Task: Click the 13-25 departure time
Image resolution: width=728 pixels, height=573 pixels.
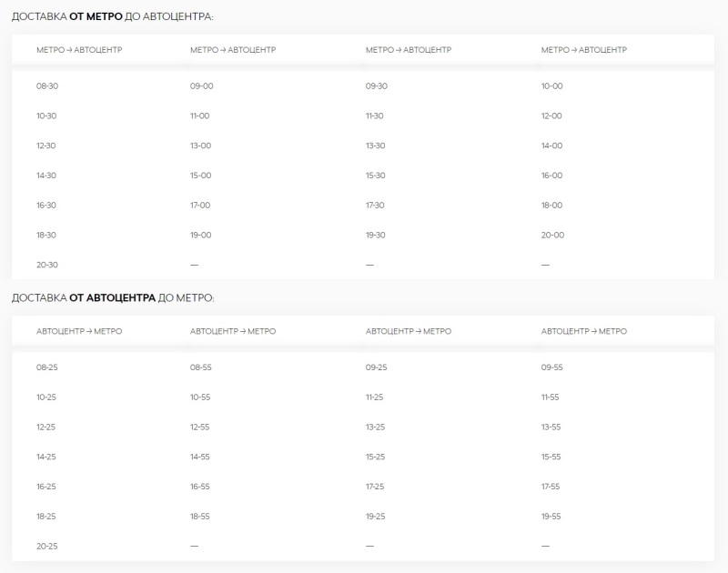Action: click(x=376, y=427)
